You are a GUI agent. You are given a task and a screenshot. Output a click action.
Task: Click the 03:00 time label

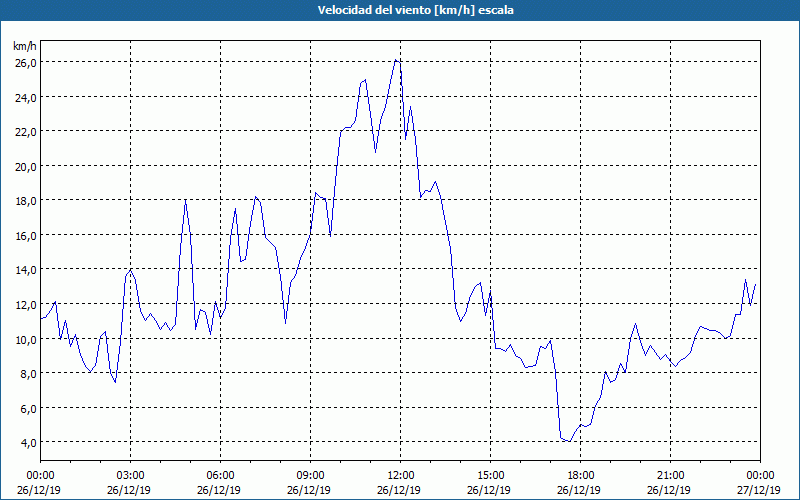tap(131, 476)
